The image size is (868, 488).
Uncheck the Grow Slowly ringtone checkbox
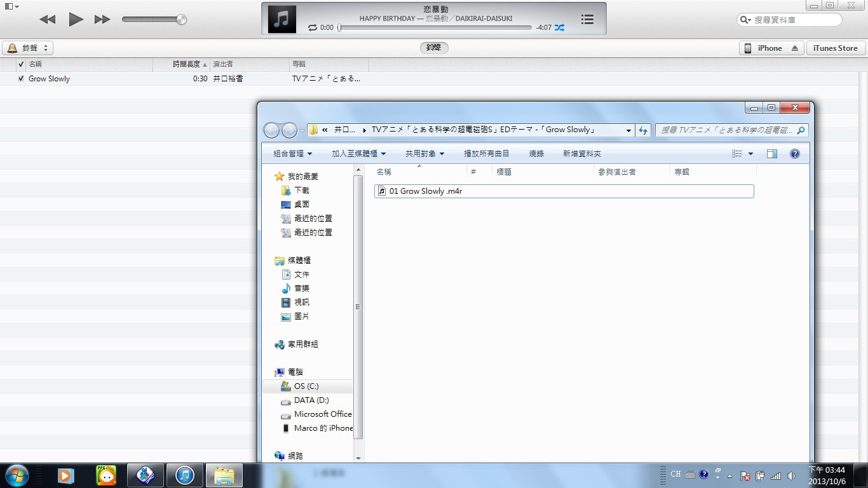tap(21, 79)
